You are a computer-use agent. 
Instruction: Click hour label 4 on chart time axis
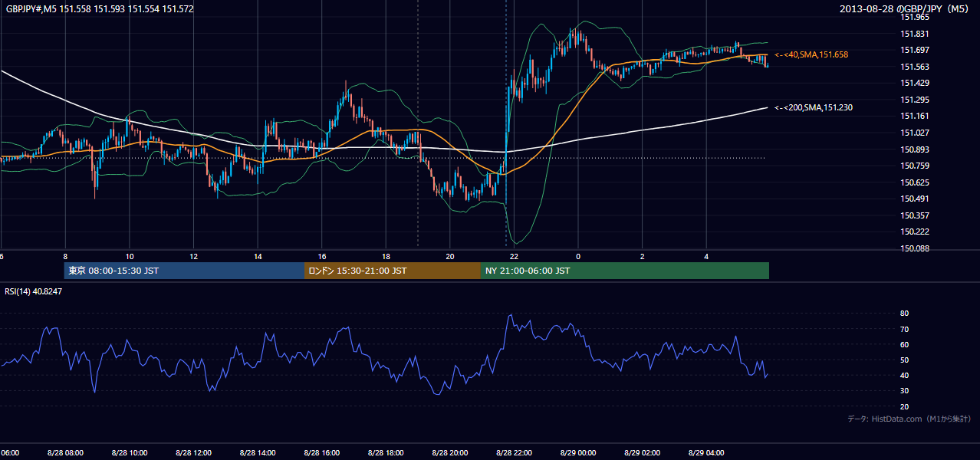[x=706, y=256]
